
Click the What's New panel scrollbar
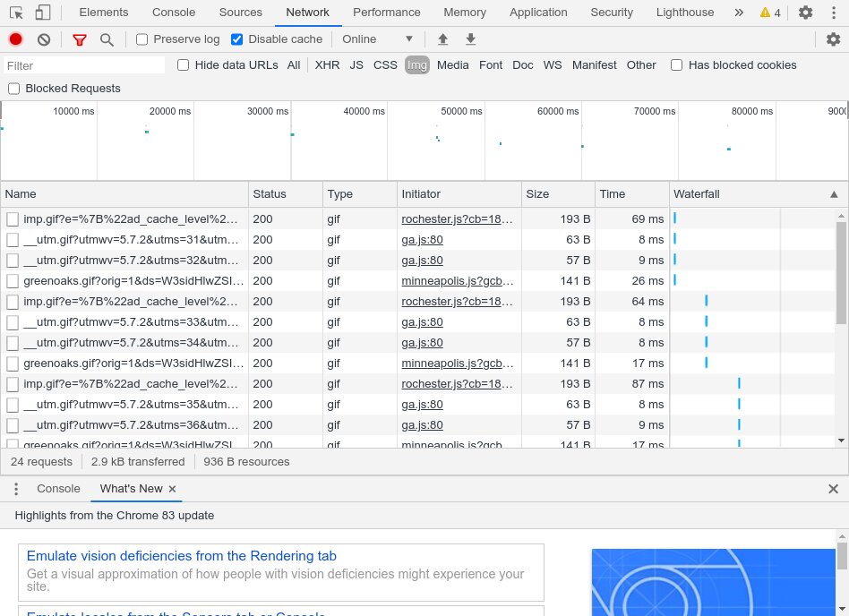coord(842,556)
